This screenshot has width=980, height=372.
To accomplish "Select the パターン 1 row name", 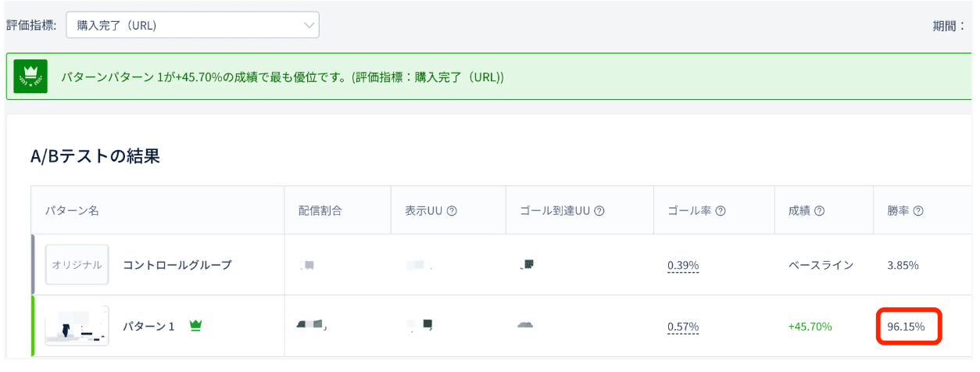I will tap(148, 326).
